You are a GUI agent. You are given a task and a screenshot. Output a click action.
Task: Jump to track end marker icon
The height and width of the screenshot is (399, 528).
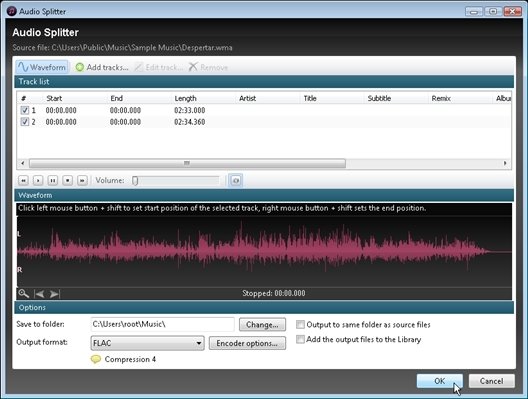pos(55,294)
